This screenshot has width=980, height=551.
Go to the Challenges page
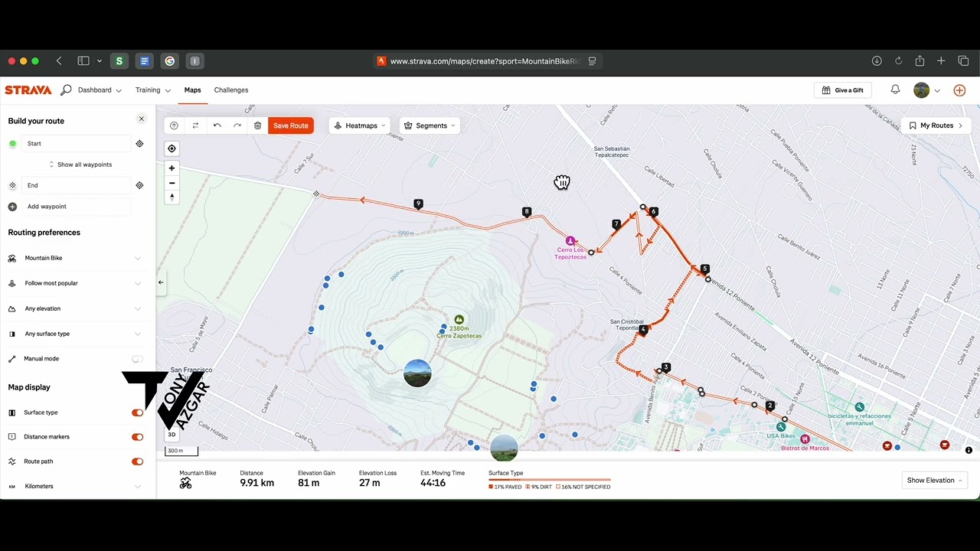pyautogui.click(x=231, y=90)
